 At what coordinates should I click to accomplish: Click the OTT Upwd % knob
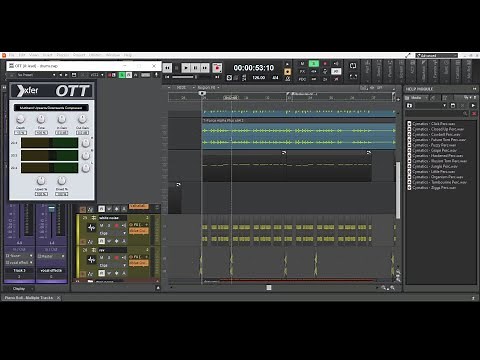point(41,181)
